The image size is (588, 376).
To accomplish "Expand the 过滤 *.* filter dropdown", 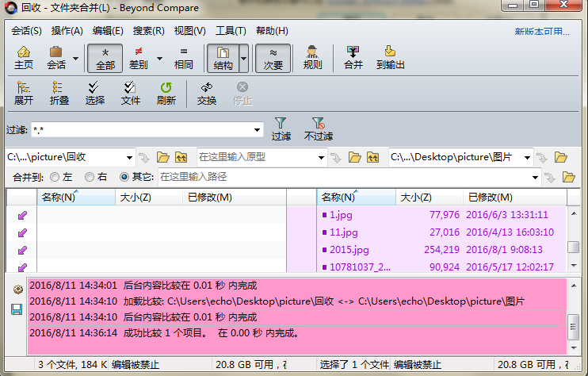I will [257, 130].
